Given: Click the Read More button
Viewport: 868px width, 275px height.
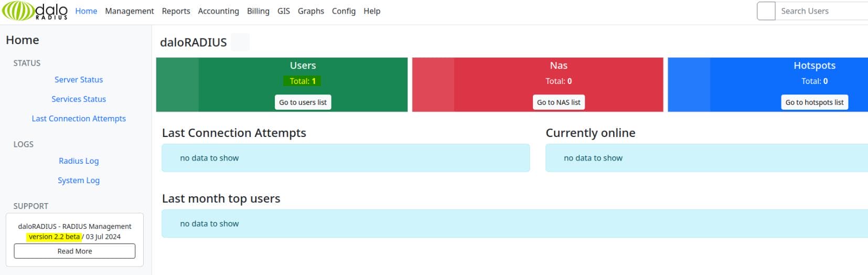Looking at the screenshot, I should 74,251.
